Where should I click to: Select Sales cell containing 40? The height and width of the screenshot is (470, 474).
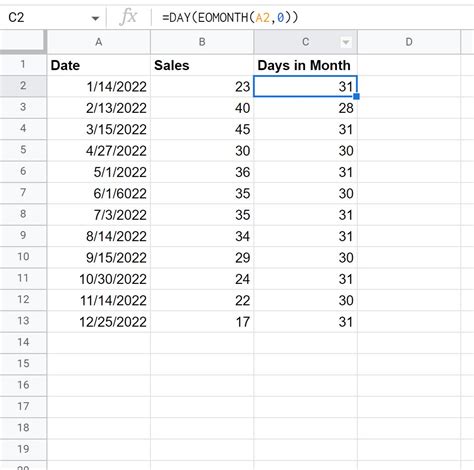pyautogui.click(x=202, y=108)
